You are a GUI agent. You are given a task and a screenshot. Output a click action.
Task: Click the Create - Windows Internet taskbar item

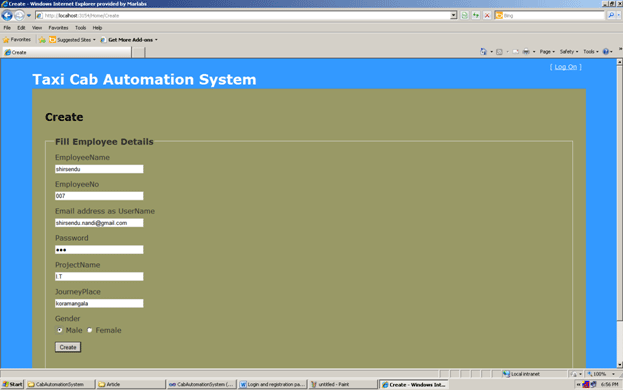click(x=414, y=384)
